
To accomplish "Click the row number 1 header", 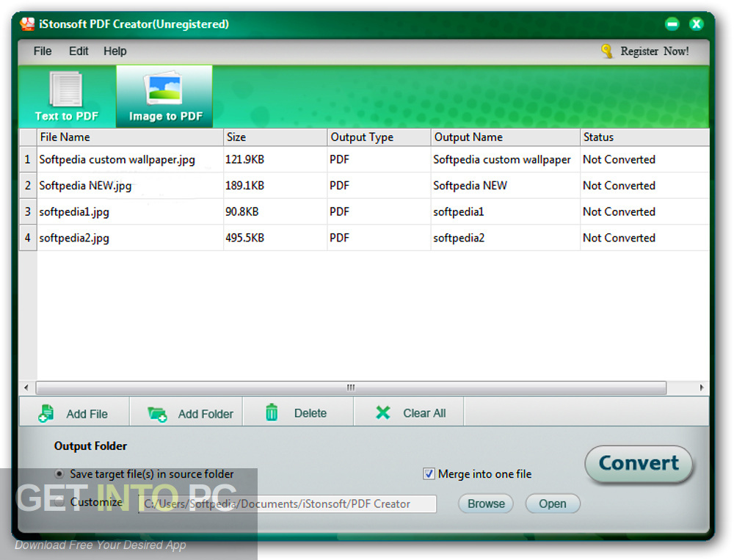I will [28, 160].
